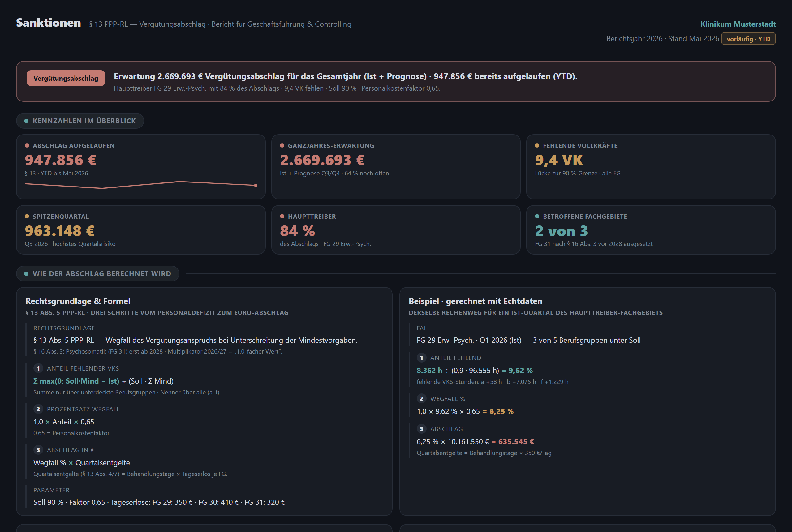Click step 2 badge for Prozentsatz Wegfall
Screen dimensions: 792x532
tap(38, 409)
